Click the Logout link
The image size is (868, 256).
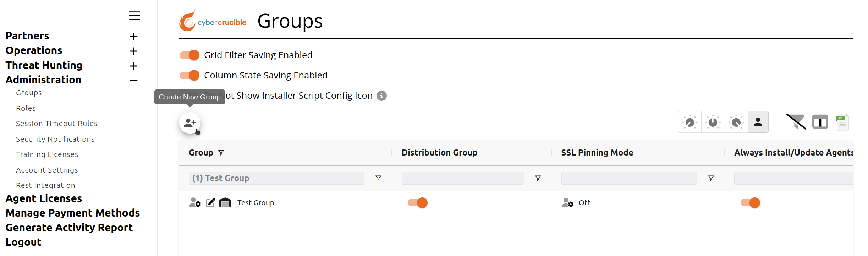(23, 242)
